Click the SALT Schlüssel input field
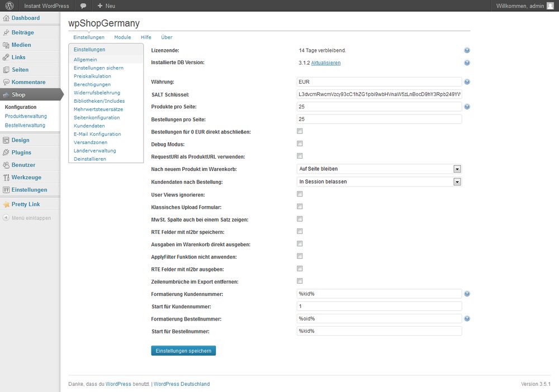The height and width of the screenshot is (392, 559). point(380,94)
